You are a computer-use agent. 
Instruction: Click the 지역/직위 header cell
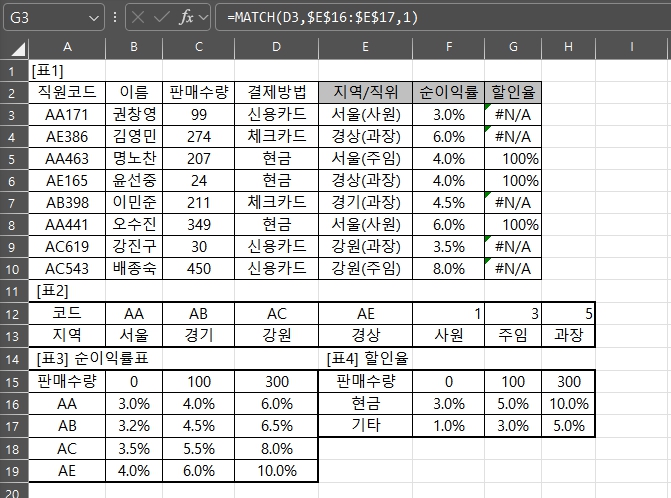[365, 92]
